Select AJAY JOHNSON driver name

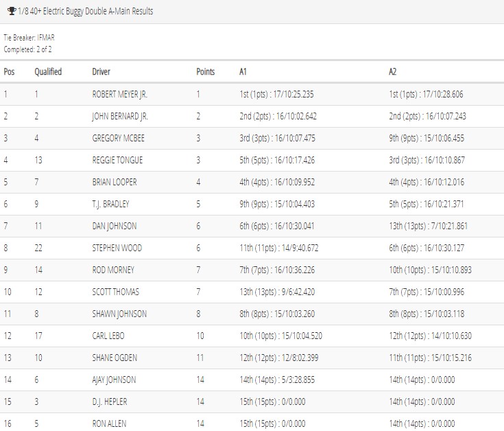[114, 380]
